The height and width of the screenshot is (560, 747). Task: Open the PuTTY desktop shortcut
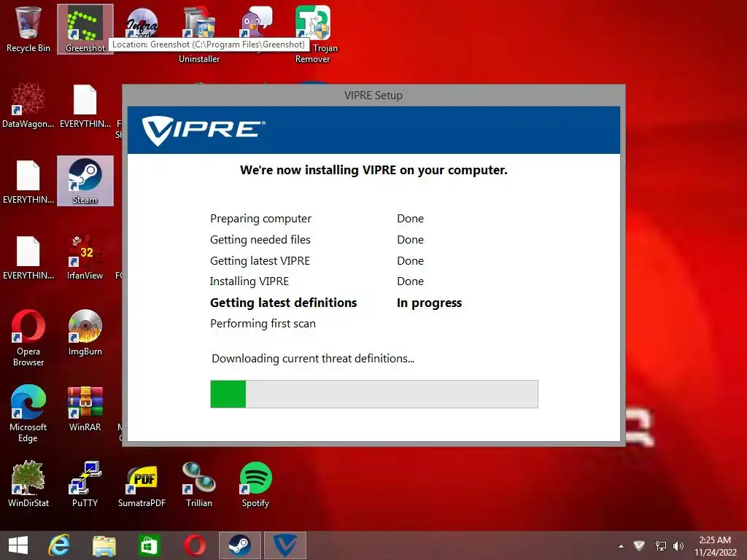[x=85, y=484]
